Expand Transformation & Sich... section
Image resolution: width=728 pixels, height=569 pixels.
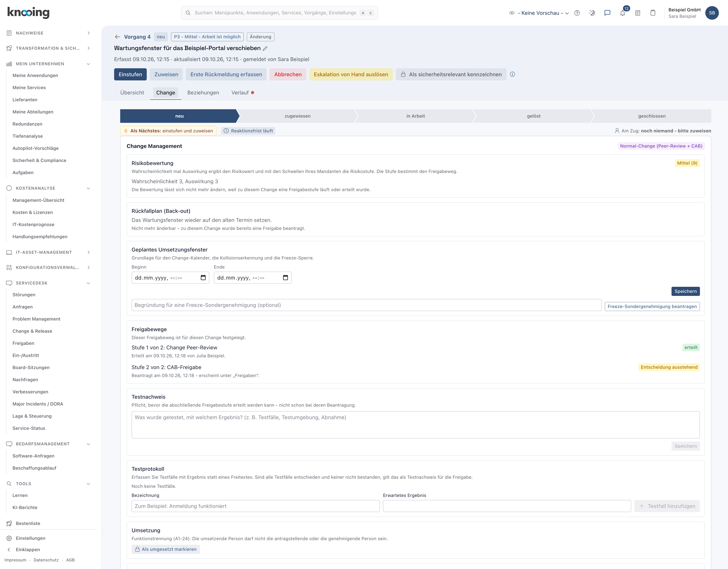[88, 48]
